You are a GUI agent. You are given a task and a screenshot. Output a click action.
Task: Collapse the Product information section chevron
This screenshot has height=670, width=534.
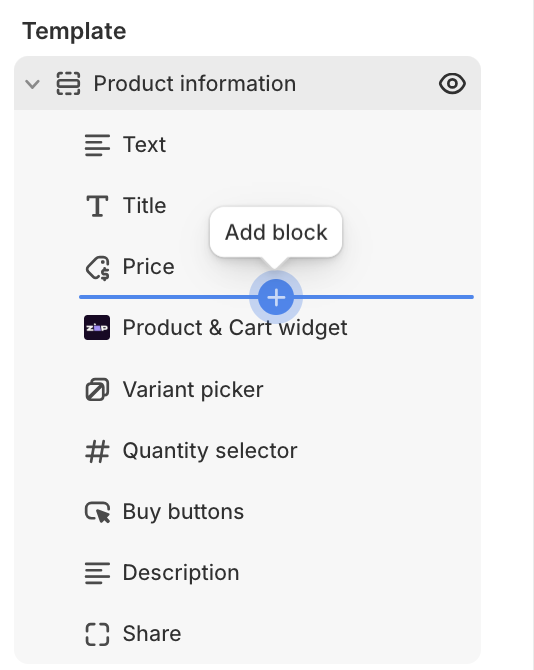pos(32,84)
